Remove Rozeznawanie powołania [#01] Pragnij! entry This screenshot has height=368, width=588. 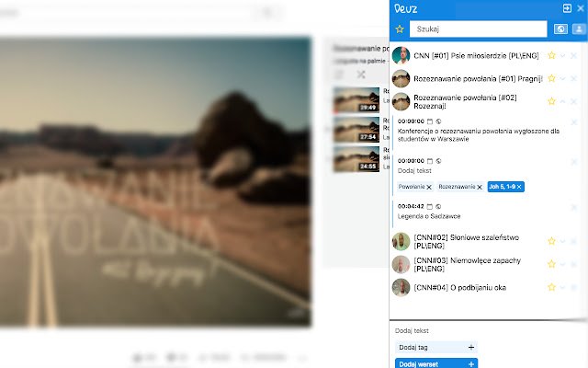(573, 78)
